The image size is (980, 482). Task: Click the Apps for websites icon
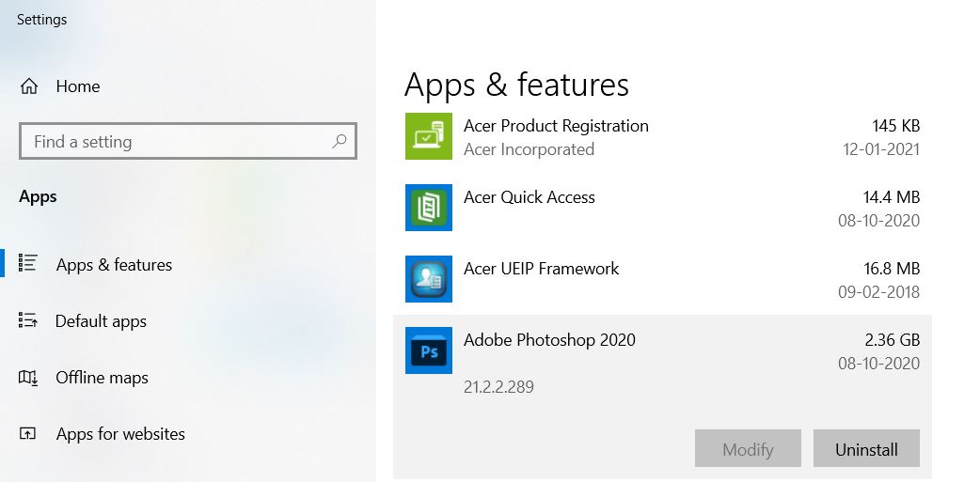(28, 433)
